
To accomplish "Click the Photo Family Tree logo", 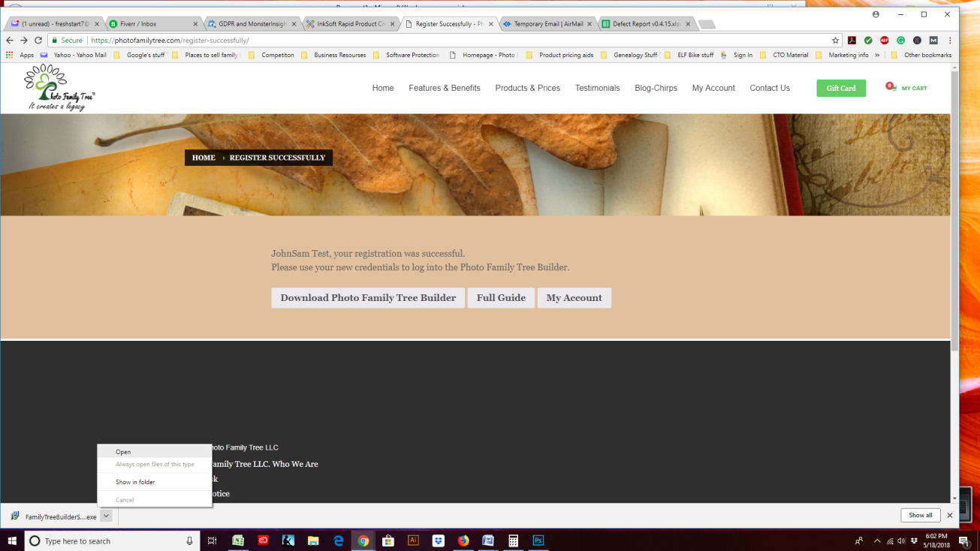I will (59, 88).
